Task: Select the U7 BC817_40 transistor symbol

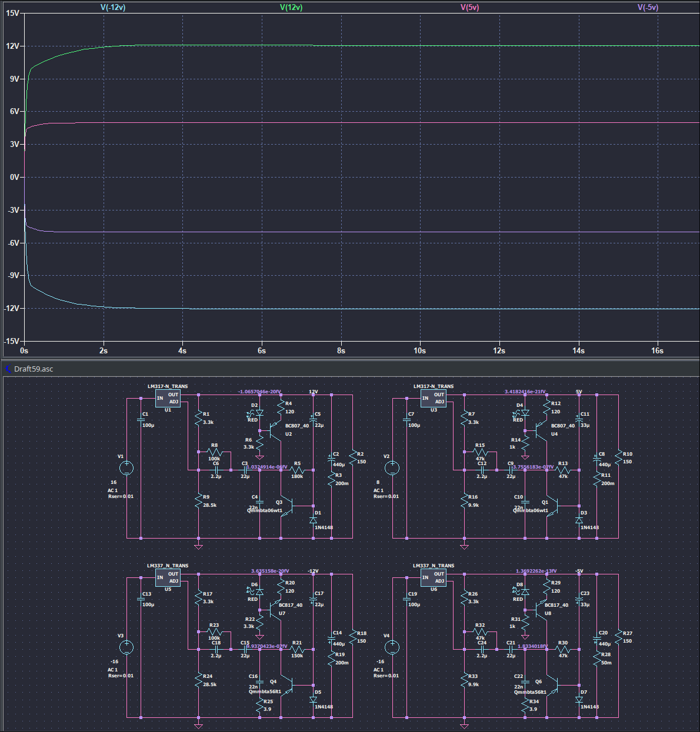Action: click(x=275, y=610)
